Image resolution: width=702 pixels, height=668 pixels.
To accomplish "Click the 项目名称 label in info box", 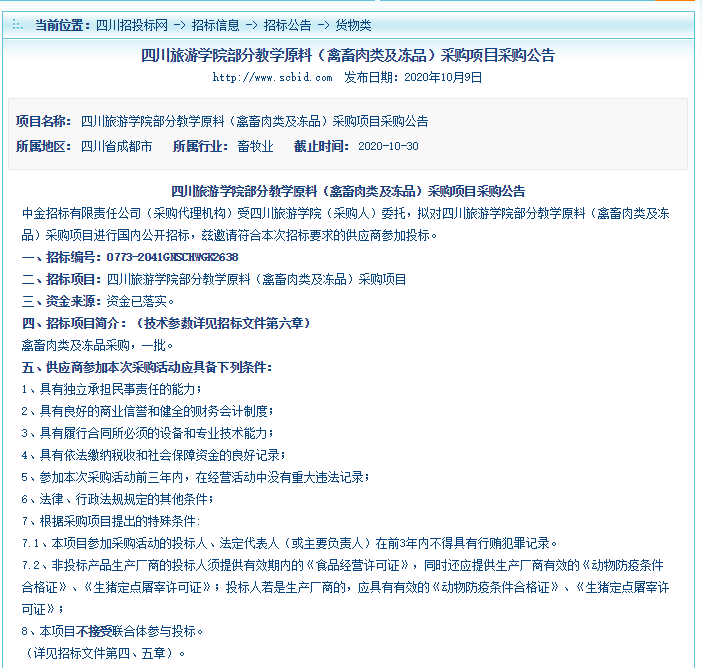I will coord(43,121).
